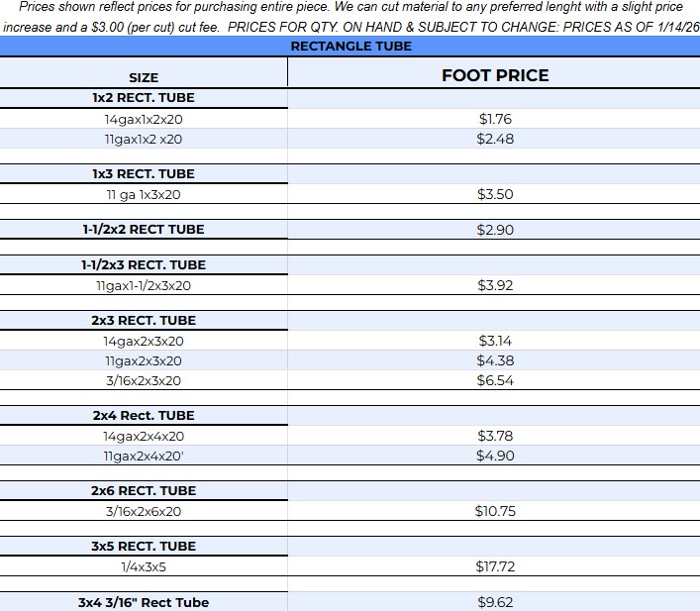Select the $4.90 price cell
700x611 pixels.
pyautogui.click(x=494, y=456)
